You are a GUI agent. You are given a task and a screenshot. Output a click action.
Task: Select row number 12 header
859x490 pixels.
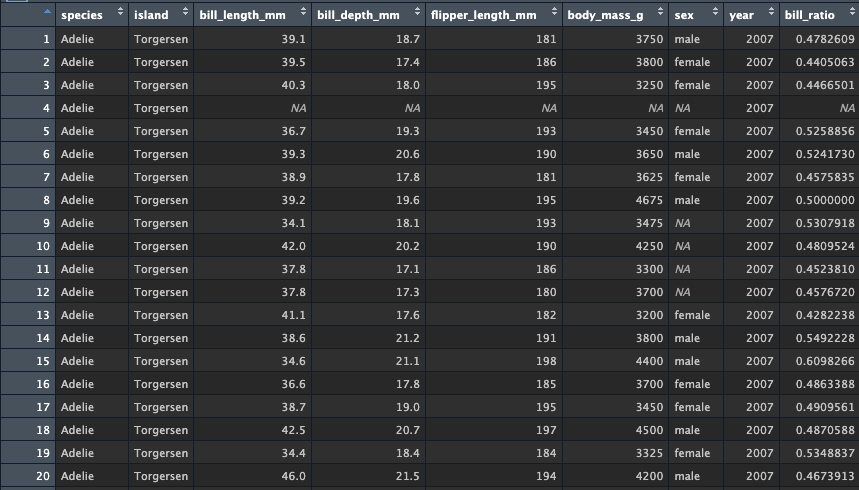28,292
